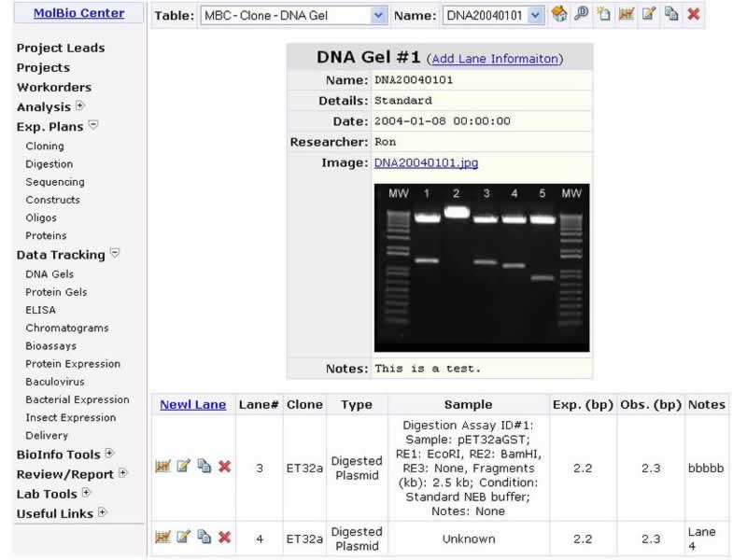Copy the lane 3 row entry

pos(204,467)
